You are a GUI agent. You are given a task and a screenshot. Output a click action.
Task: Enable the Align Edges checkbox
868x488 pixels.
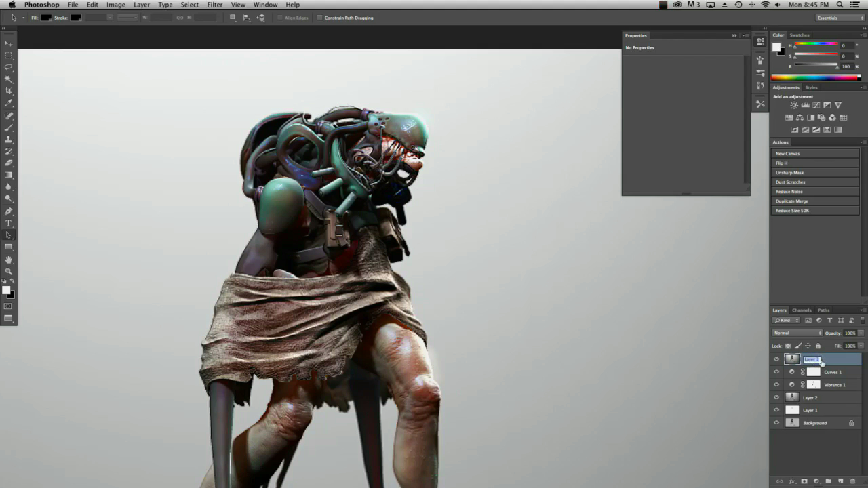280,18
